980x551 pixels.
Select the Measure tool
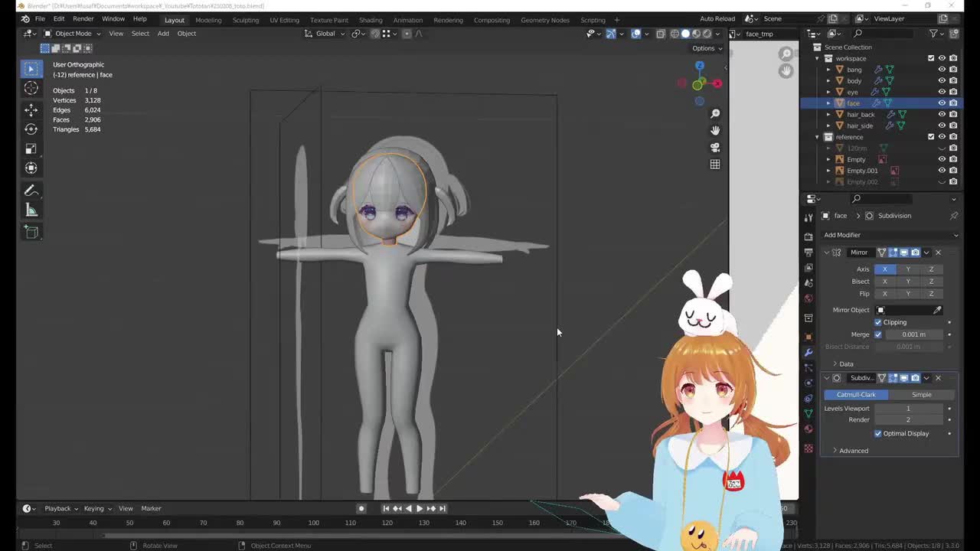(31, 210)
